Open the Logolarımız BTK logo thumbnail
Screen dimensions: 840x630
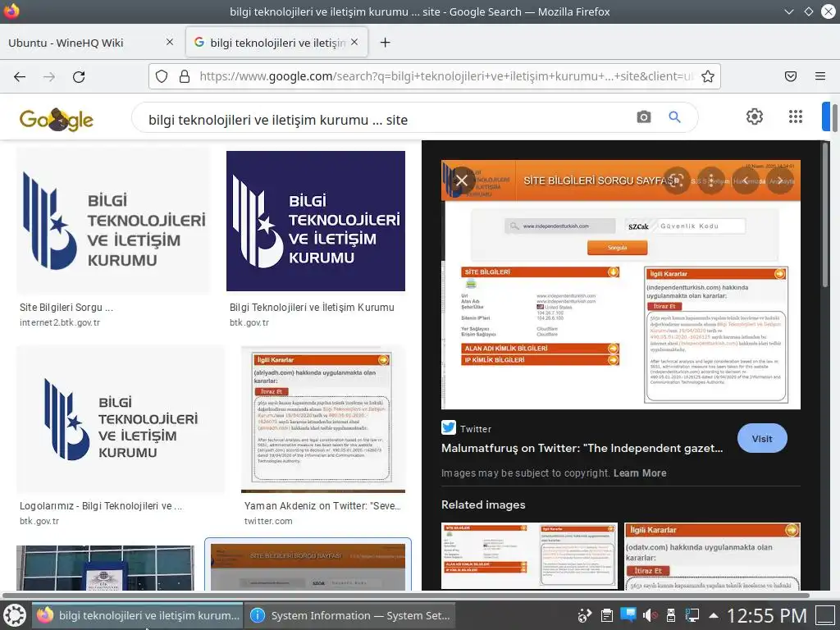click(x=121, y=419)
